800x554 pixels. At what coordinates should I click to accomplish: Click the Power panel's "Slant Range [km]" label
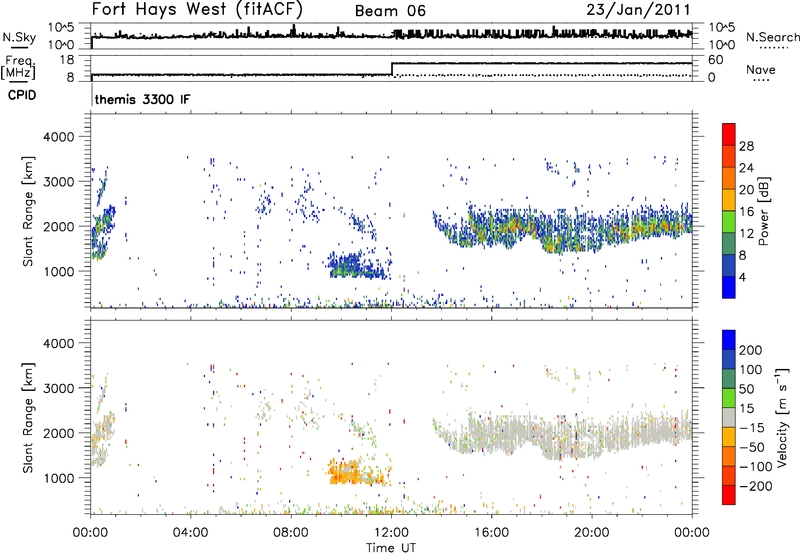[x=28, y=211]
